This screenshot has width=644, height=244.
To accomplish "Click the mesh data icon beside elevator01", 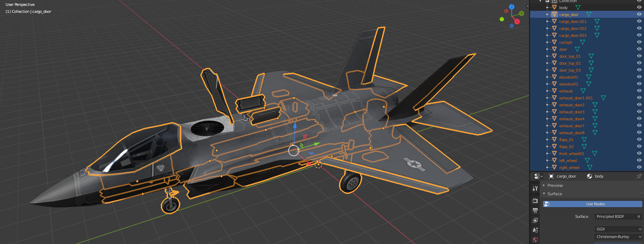I will (589, 77).
